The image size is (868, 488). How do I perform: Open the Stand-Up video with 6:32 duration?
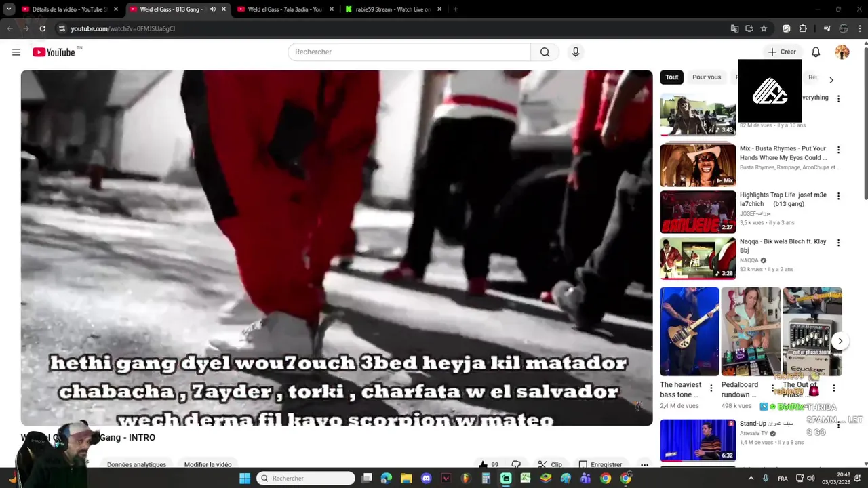698,440
